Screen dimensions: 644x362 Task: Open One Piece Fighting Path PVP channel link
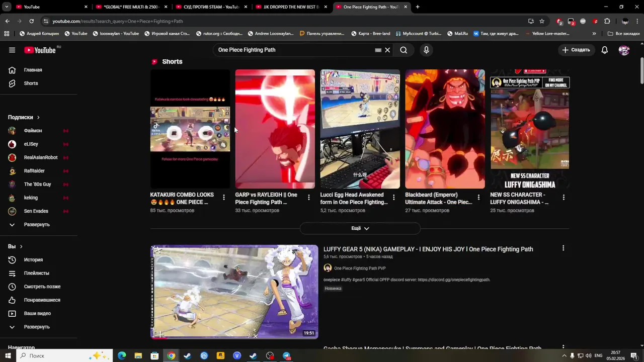(x=360, y=268)
